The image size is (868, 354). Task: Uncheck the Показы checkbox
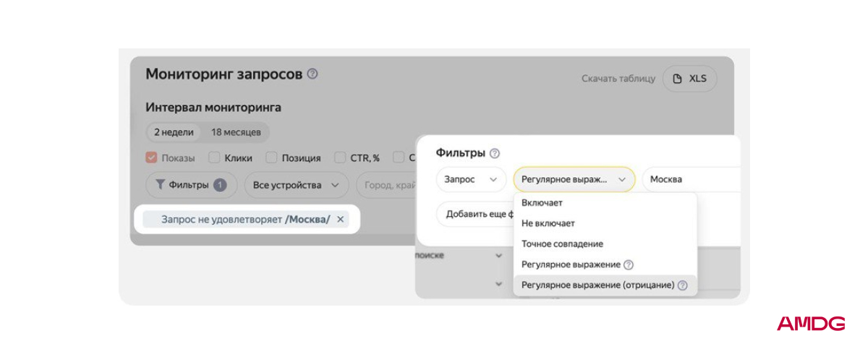[151, 157]
